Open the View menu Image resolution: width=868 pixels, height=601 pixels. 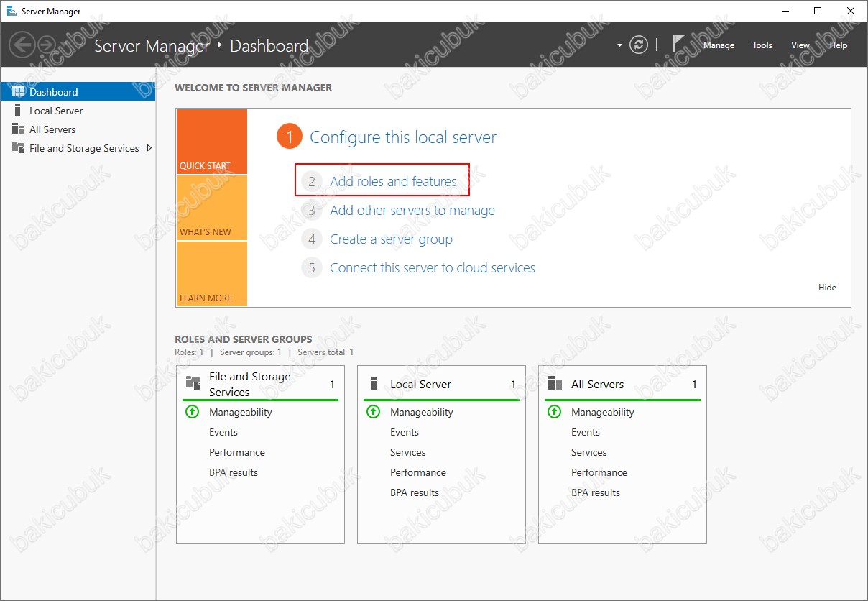point(800,45)
